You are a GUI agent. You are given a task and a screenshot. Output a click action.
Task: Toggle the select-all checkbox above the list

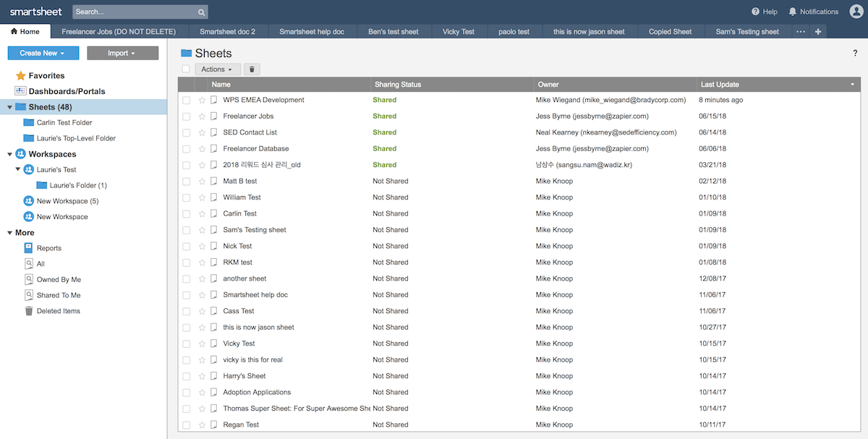pos(186,69)
